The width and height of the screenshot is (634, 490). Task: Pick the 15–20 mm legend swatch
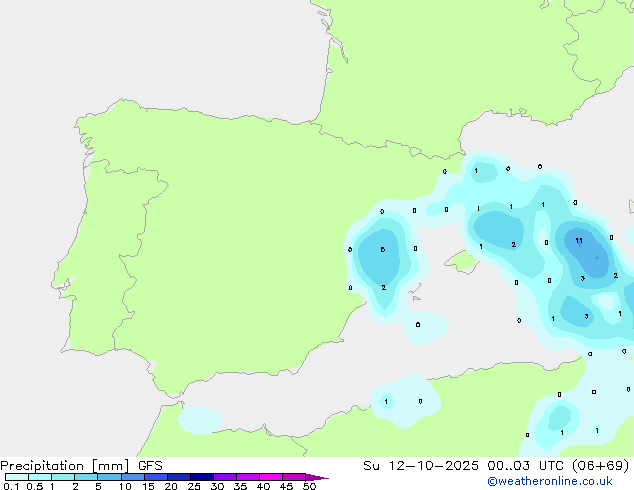[156, 477]
